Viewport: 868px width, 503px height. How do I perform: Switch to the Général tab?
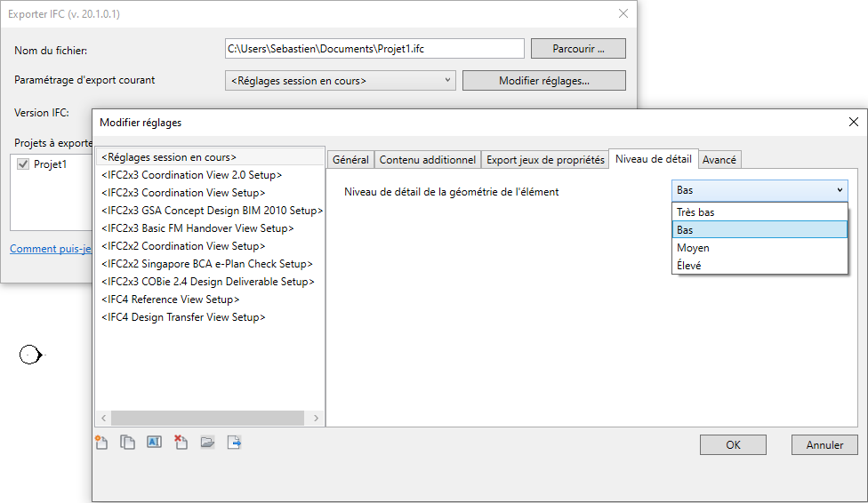(x=350, y=160)
